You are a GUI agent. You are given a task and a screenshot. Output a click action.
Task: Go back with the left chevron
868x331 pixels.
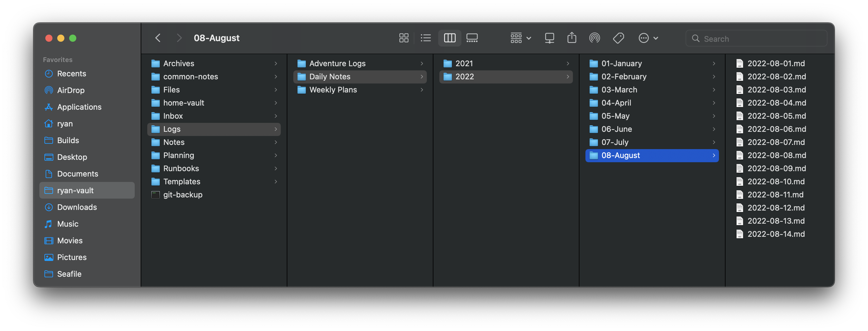click(158, 38)
